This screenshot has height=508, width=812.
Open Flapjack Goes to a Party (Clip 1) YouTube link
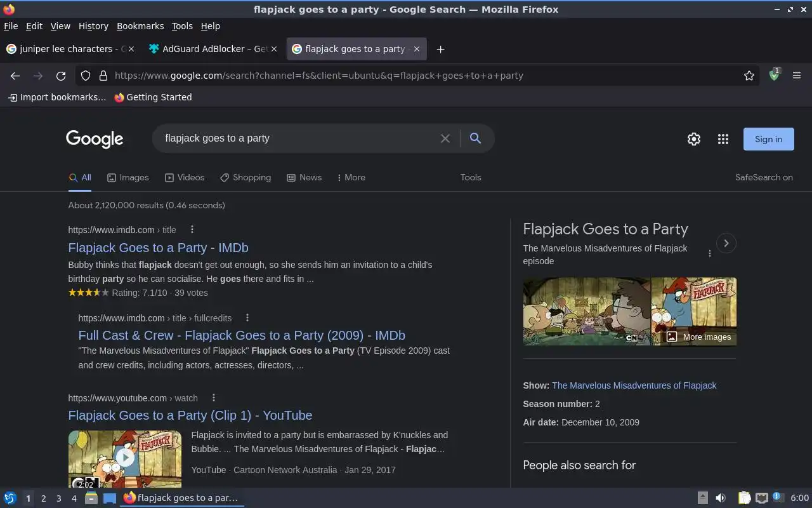point(190,415)
